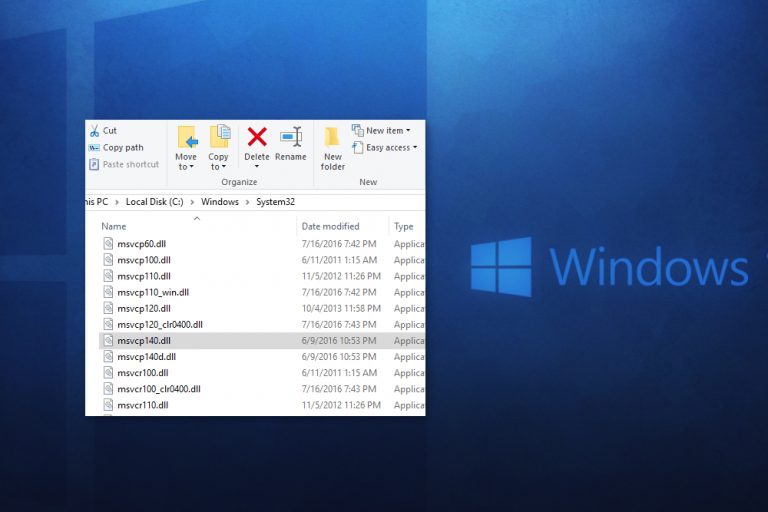The height and width of the screenshot is (512, 768).
Task: Click the Copy path icon
Action: point(94,147)
